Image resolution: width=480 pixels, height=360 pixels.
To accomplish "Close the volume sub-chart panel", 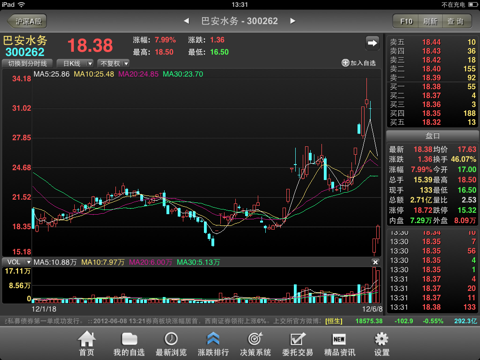I will tap(375, 262).
